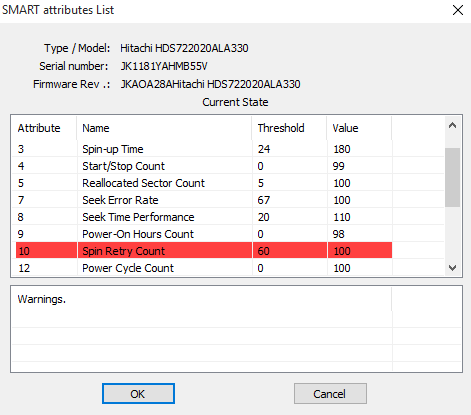Click the scroll up arrow in attribute list
This screenshot has height=415, width=471.
coord(452,126)
